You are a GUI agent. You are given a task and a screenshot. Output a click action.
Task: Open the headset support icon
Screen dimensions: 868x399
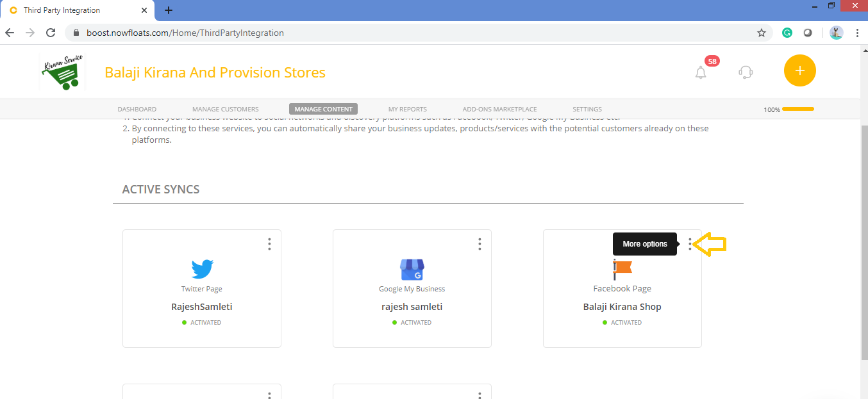(x=746, y=72)
